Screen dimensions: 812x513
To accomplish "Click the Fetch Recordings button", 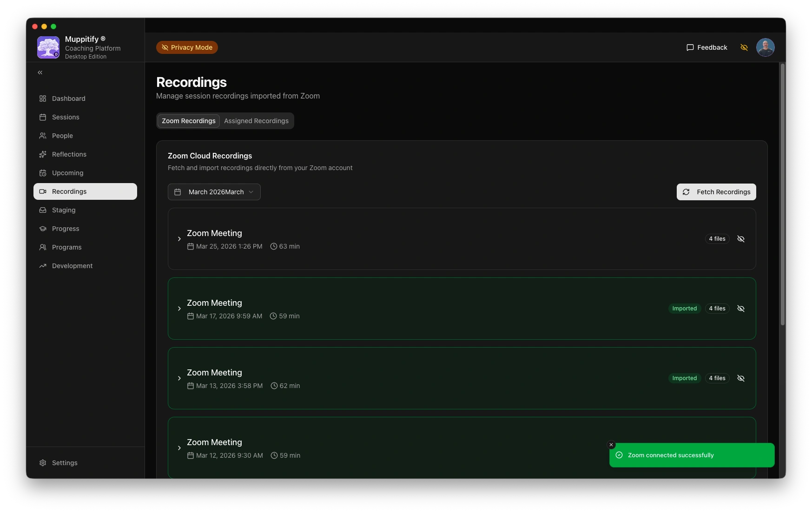I will pyautogui.click(x=716, y=192).
